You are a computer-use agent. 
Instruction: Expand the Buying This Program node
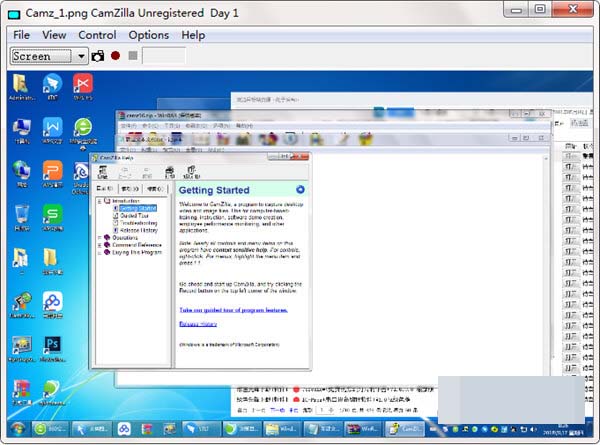[99, 253]
